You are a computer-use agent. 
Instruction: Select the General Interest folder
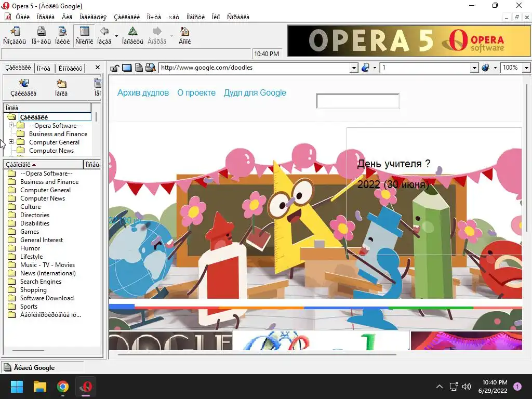(x=42, y=240)
